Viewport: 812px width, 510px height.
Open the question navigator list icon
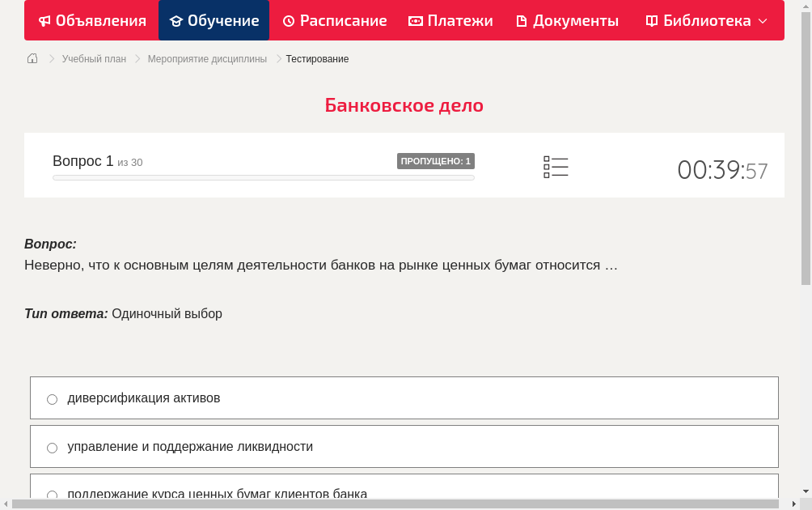556,167
